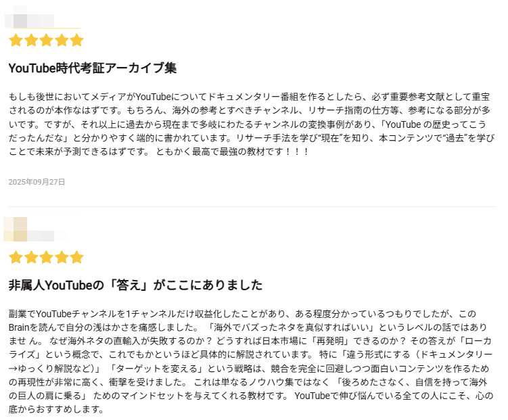Click the fifth star of the top review
This screenshot has height=420, width=508.
[x=76, y=41]
